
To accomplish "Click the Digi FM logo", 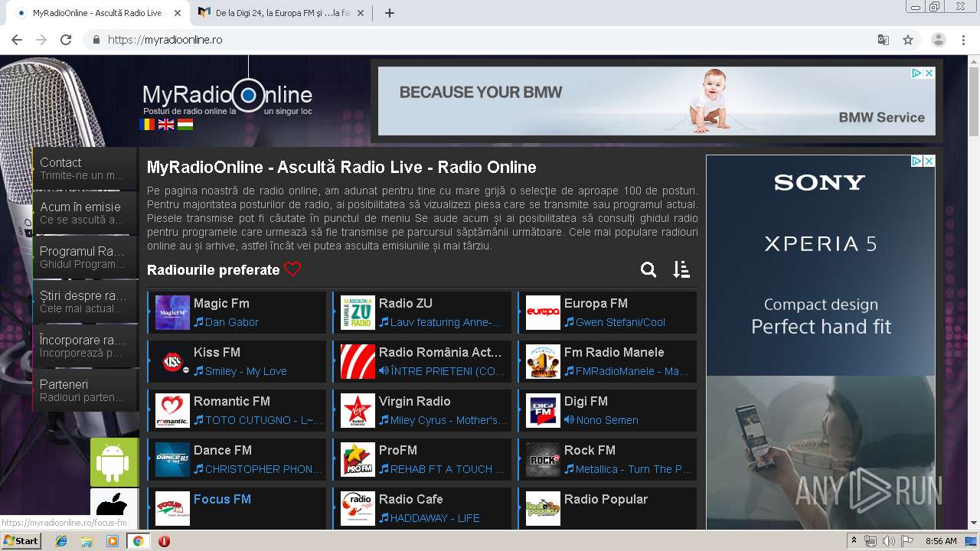I will click(x=543, y=411).
